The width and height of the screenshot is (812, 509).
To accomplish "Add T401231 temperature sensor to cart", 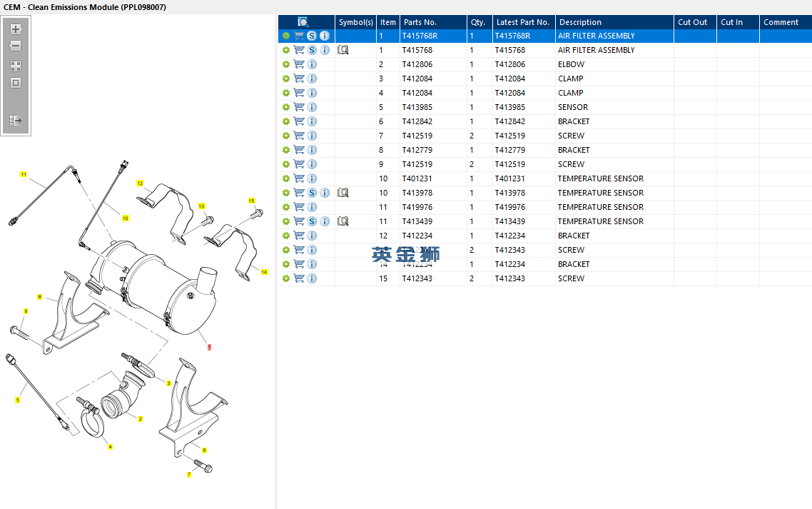I will (299, 178).
